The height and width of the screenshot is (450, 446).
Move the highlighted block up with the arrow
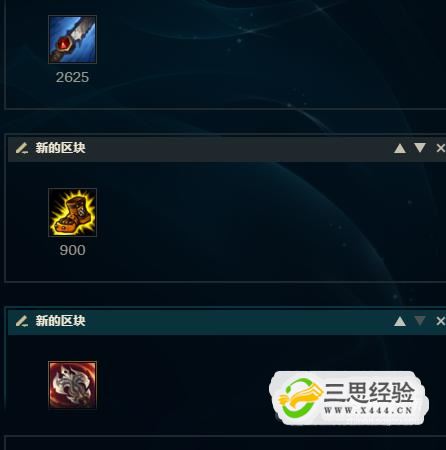(x=400, y=321)
